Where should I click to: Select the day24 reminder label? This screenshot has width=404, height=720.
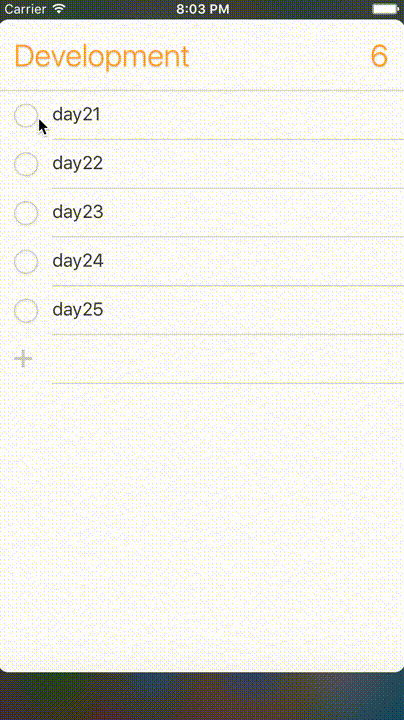tap(78, 261)
